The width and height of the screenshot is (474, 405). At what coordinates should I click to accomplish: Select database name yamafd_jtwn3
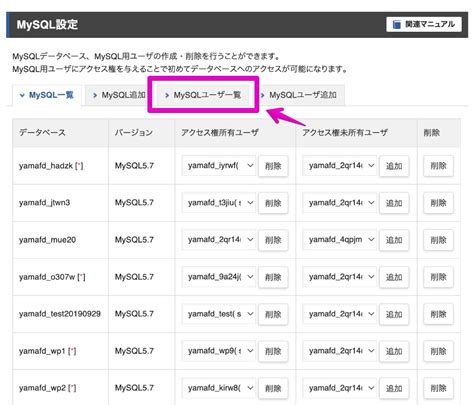click(x=44, y=203)
